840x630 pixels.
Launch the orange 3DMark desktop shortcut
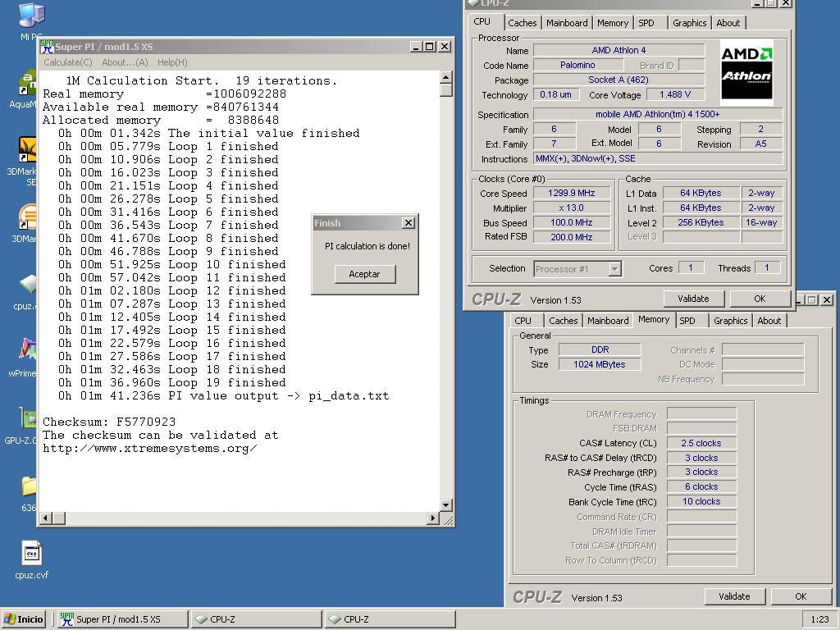pyautogui.click(x=27, y=217)
